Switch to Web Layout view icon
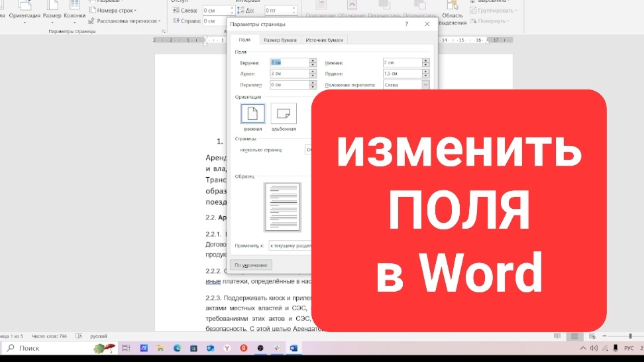Screen dimensions: 644x362 (x=592, y=336)
